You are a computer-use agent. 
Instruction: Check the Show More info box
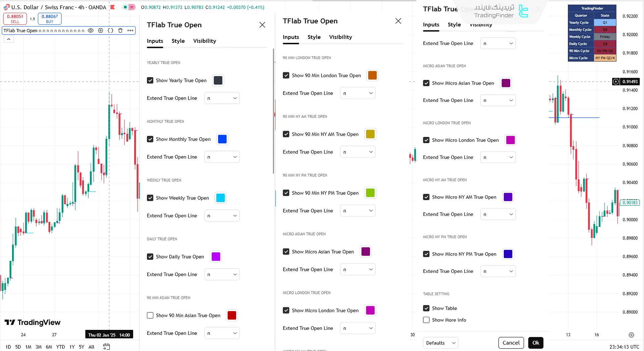click(426, 320)
